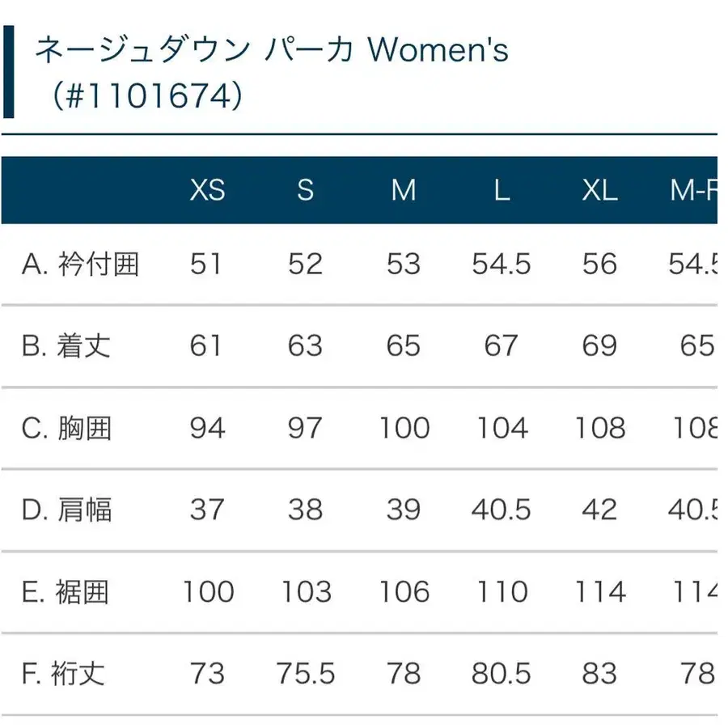Select the XS size column header
Viewport: 728px width, 728px height.
click(x=207, y=190)
